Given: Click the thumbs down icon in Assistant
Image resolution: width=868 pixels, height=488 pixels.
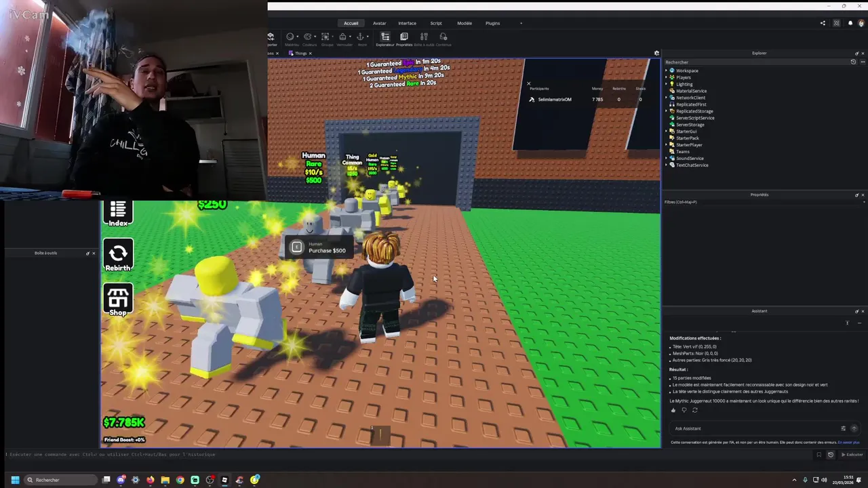Looking at the screenshot, I should point(684,410).
